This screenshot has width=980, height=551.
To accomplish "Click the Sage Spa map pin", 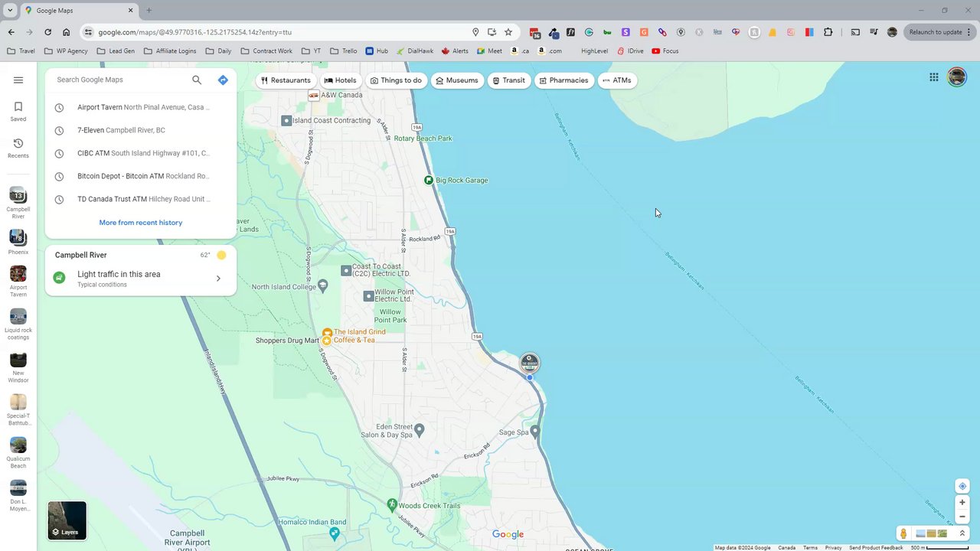I will [534, 432].
